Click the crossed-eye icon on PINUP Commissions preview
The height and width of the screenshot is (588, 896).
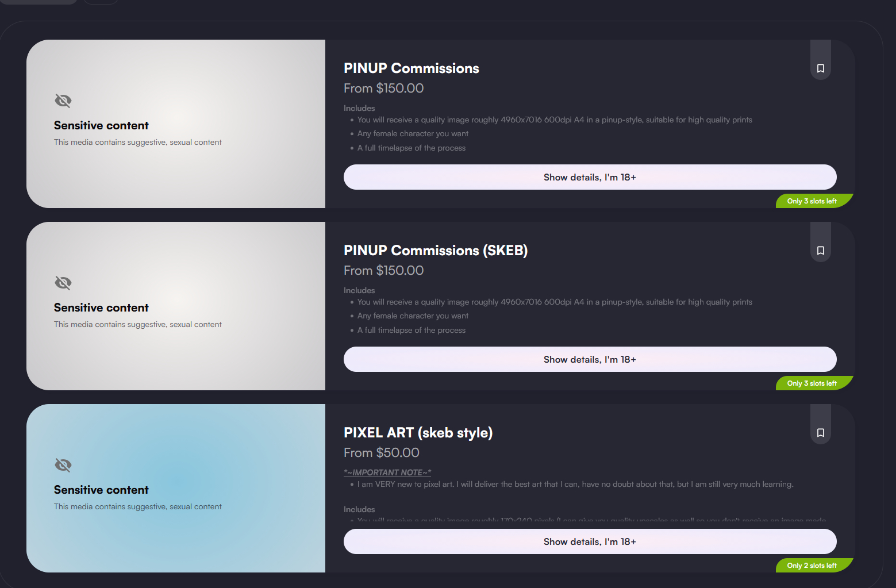coord(63,101)
